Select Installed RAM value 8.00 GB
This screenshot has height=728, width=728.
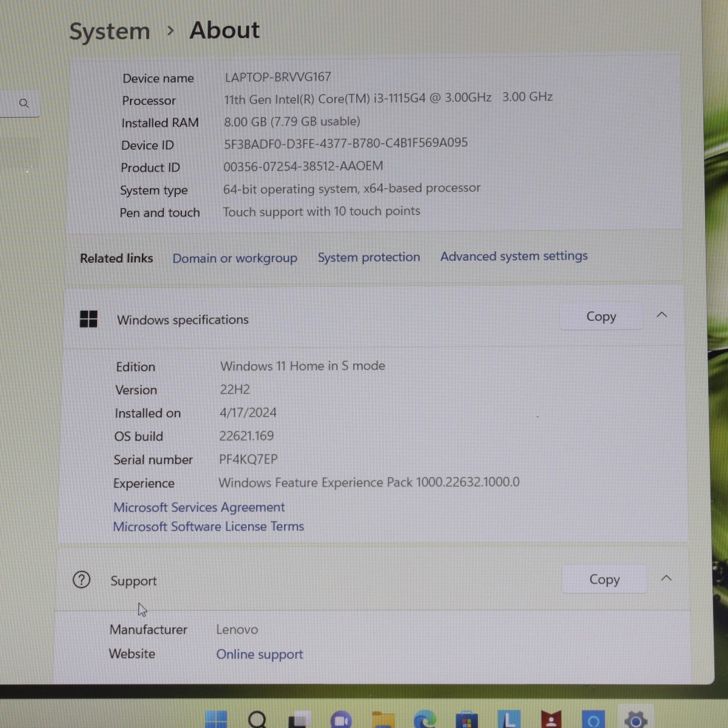pyautogui.click(x=292, y=121)
